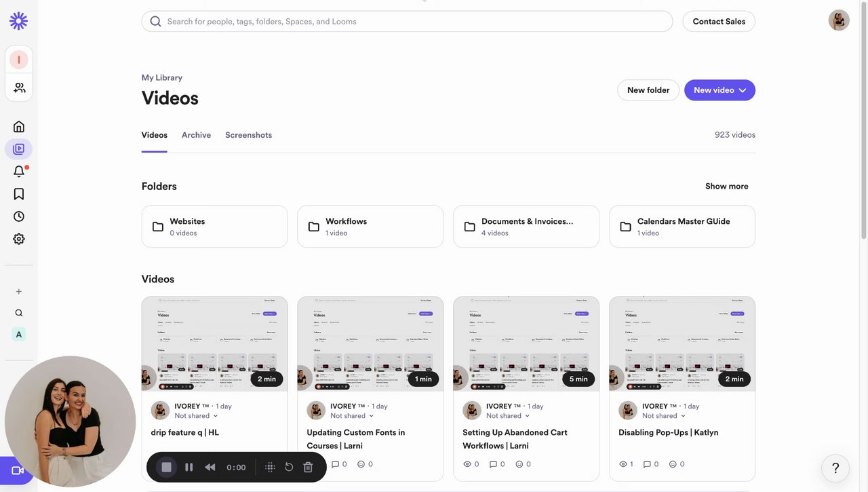This screenshot has width=868, height=492.
Task: Open Setting Up Abandoned Cart Workflows video thumbnail
Action: (526, 343)
